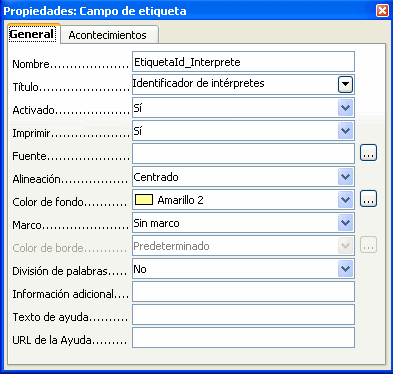Click the Nombre label

point(31,64)
